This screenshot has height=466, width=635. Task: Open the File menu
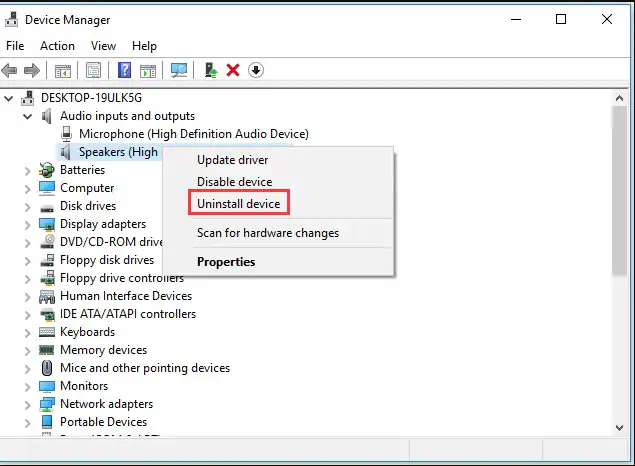pyautogui.click(x=15, y=46)
